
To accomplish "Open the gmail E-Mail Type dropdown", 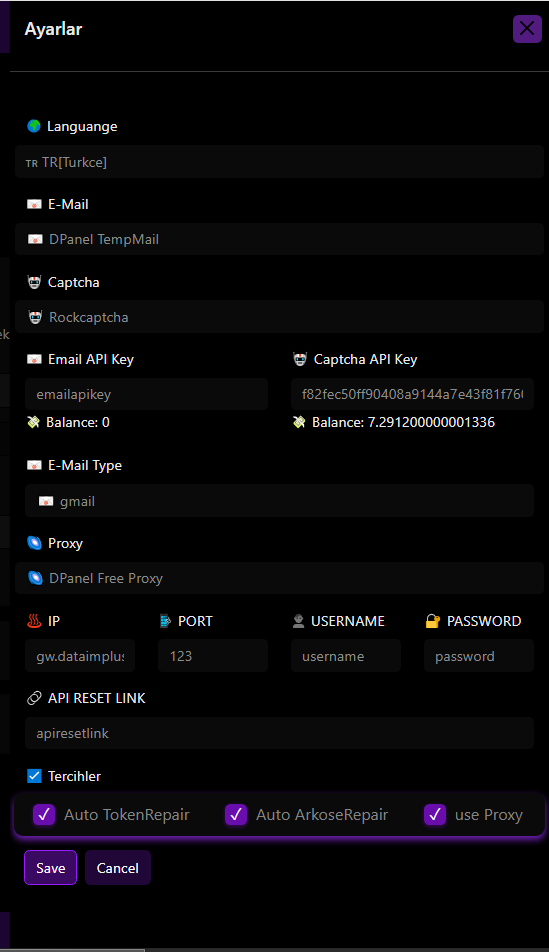I will tap(279, 501).
